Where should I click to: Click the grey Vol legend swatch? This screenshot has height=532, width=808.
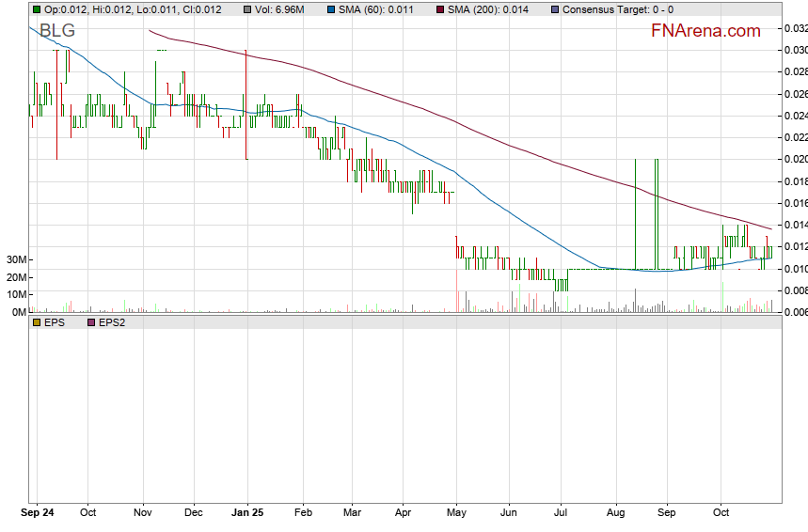click(x=246, y=9)
